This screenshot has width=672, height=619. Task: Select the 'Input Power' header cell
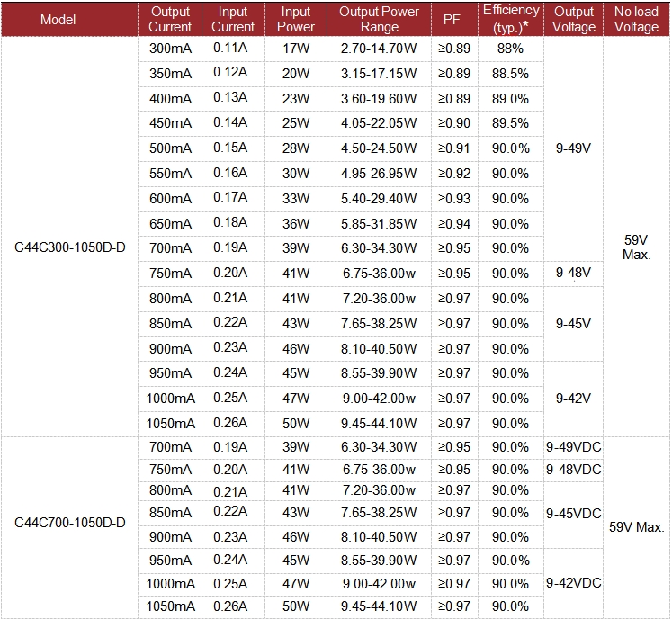pos(296,19)
